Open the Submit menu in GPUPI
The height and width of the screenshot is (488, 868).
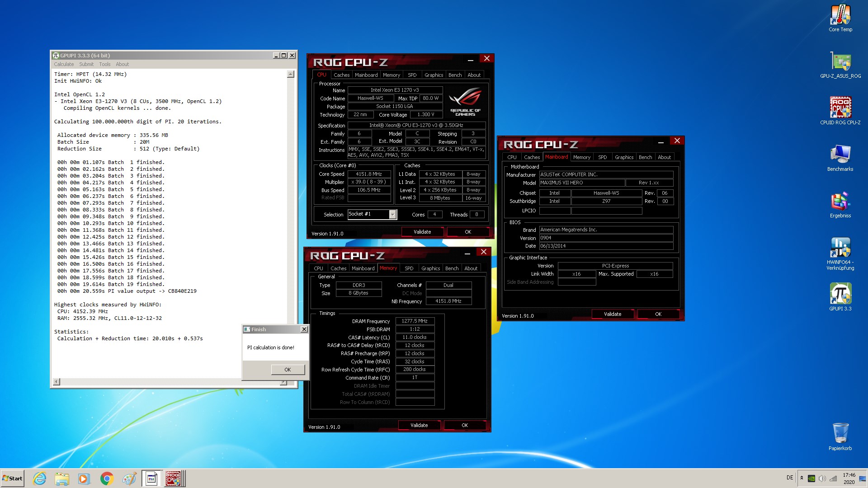coord(86,64)
